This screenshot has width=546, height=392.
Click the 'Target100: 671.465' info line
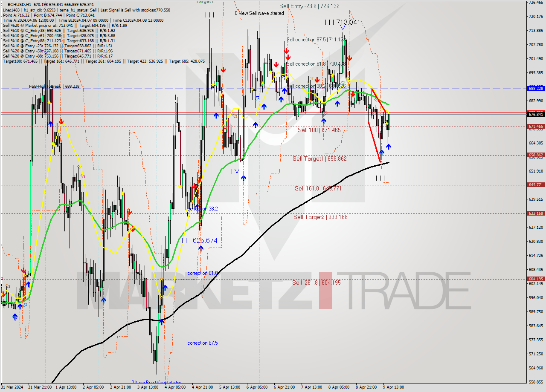tap(104, 61)
